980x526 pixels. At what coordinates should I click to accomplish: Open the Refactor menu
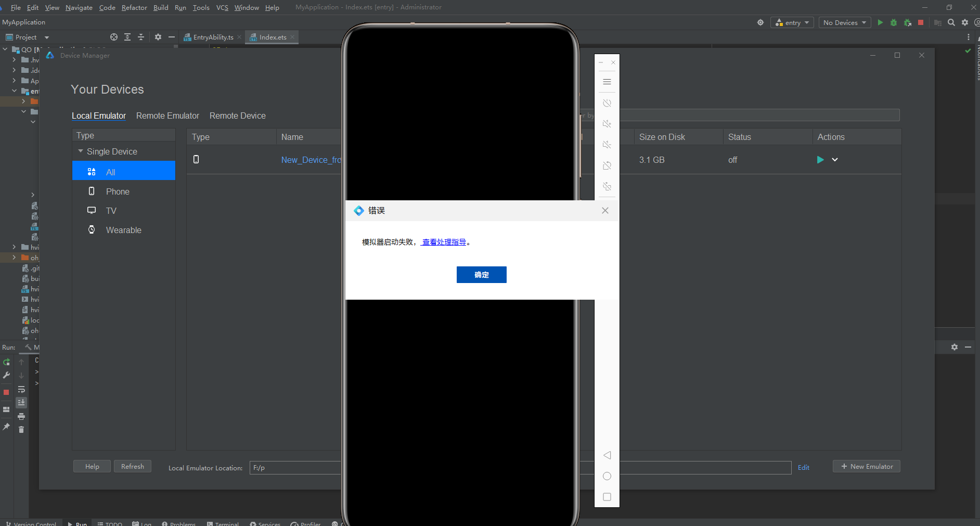click(134, 7)
